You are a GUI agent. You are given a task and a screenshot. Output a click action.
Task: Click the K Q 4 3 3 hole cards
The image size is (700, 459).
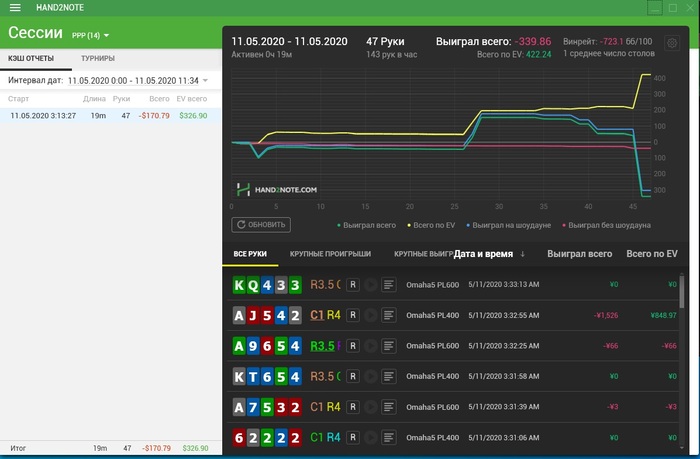pos(267,285)
